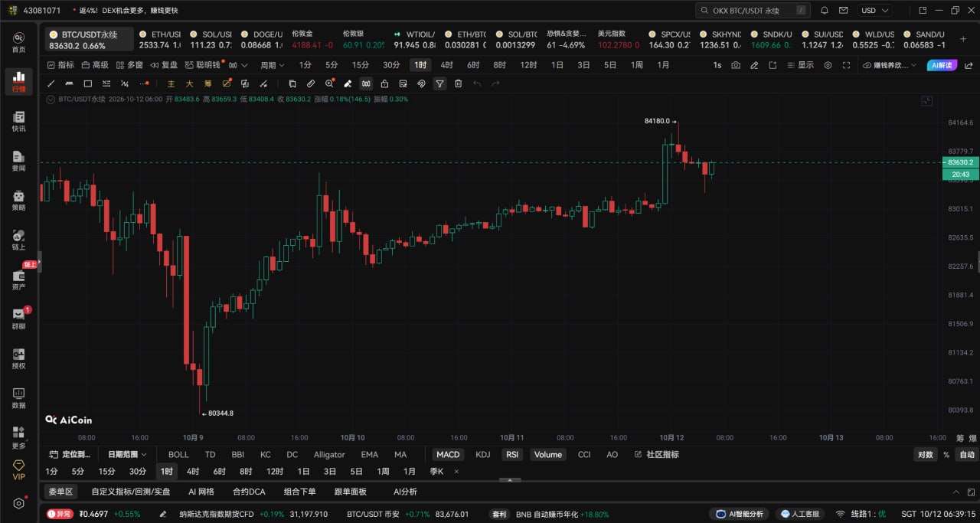
Task: Open 快讯 news in left sidebar
Action: (18, 121)
